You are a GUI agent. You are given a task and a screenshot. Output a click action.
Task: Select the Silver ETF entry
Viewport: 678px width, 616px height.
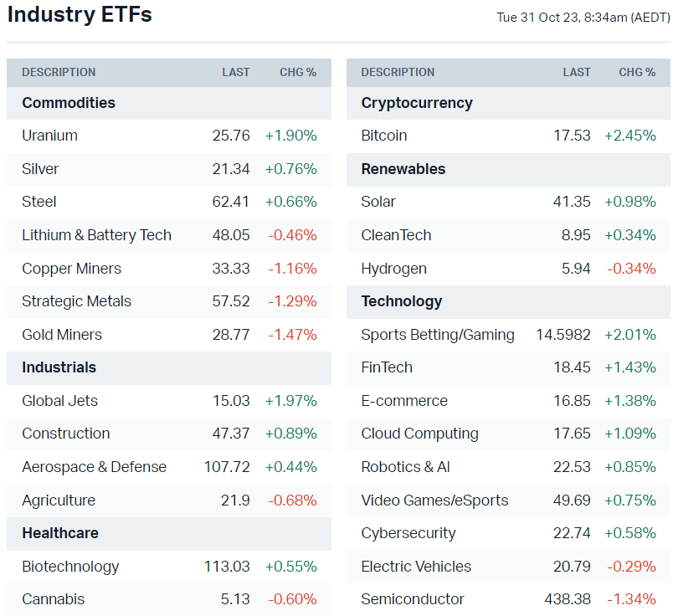click(x=40, y=169)
